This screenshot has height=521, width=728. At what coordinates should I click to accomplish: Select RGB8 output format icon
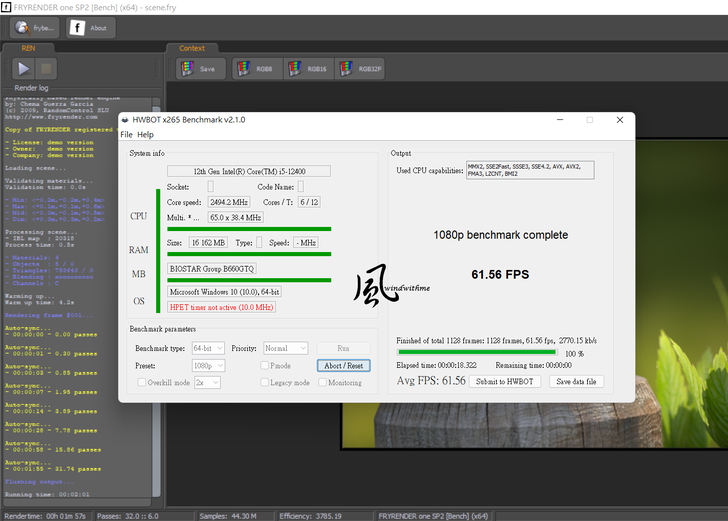[256, 69]
